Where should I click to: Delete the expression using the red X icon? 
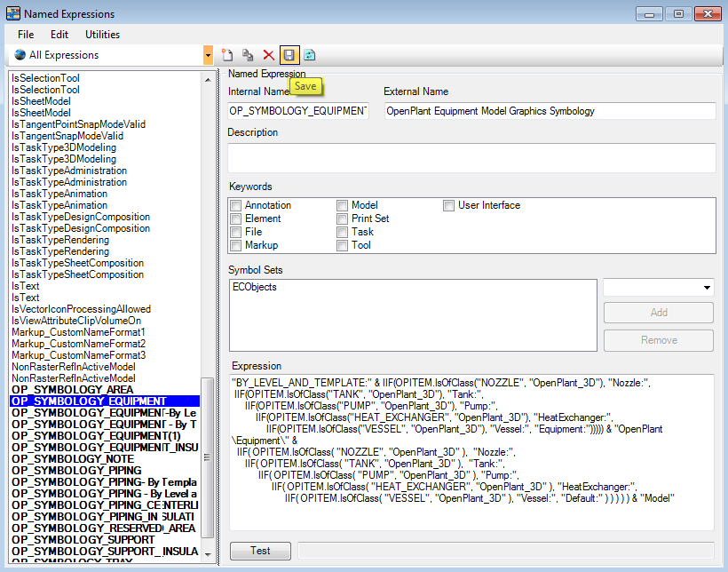[x=268, y=55]
